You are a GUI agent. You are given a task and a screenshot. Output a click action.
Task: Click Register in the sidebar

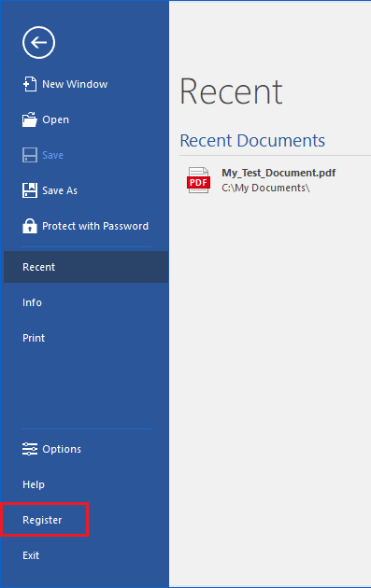click(42, 520)
